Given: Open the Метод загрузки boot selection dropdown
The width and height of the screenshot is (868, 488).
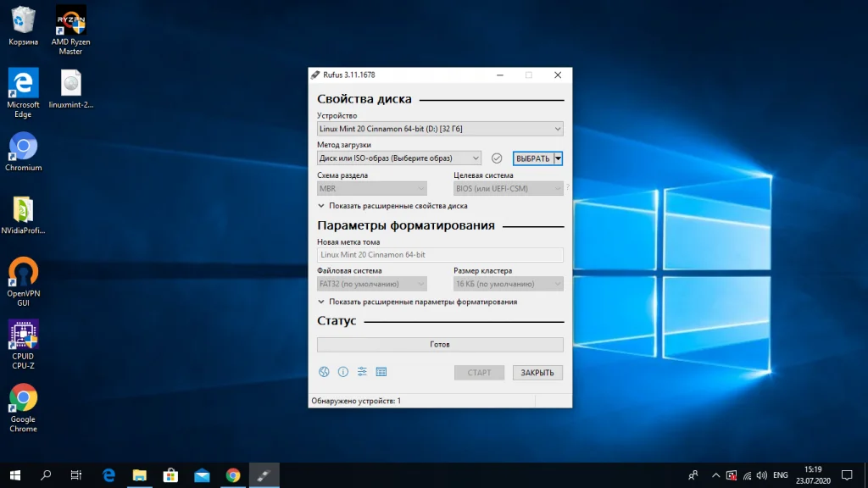Looking at the screenshot, I should point(399,158).
